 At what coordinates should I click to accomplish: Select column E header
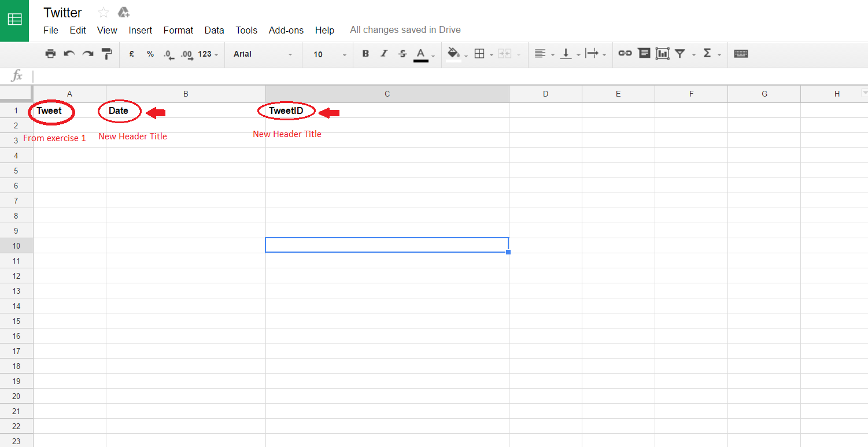618,94
